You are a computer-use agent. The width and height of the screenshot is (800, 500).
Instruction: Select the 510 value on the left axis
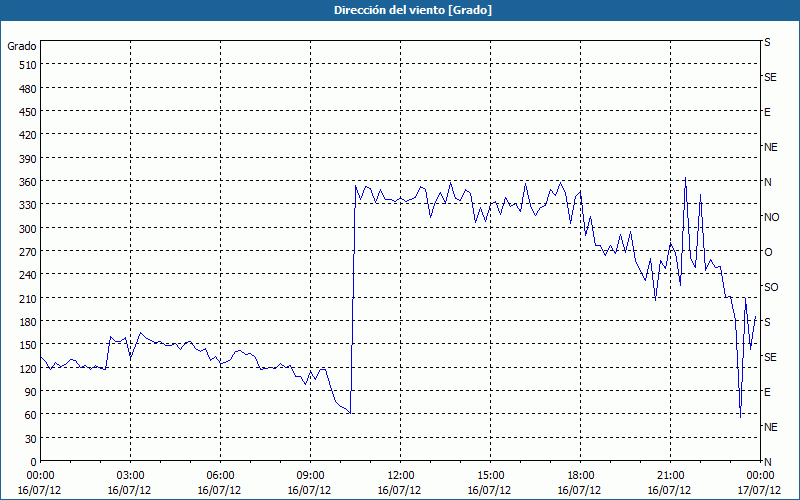pyautogui.click(x=29, y=65)
